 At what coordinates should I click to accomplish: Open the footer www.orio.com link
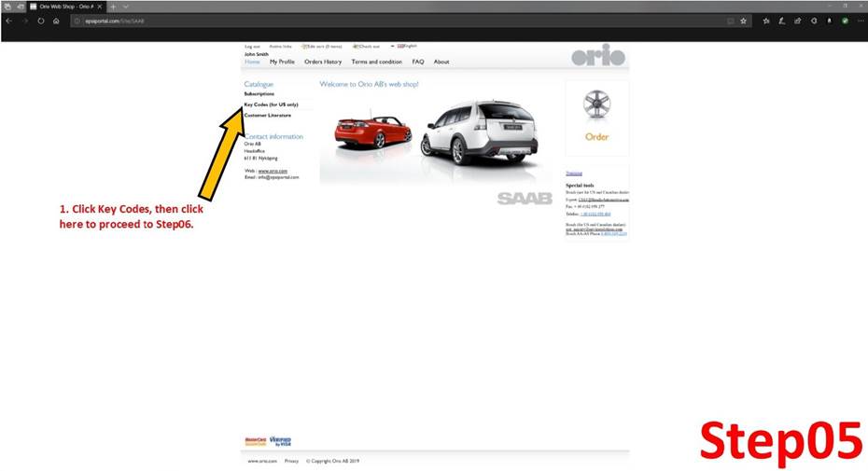click(262, 461)
